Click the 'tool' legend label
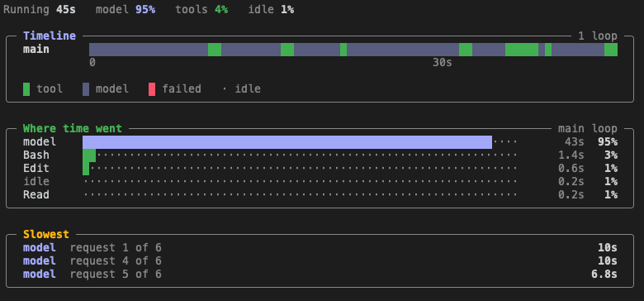 click(x=50, y=89)
